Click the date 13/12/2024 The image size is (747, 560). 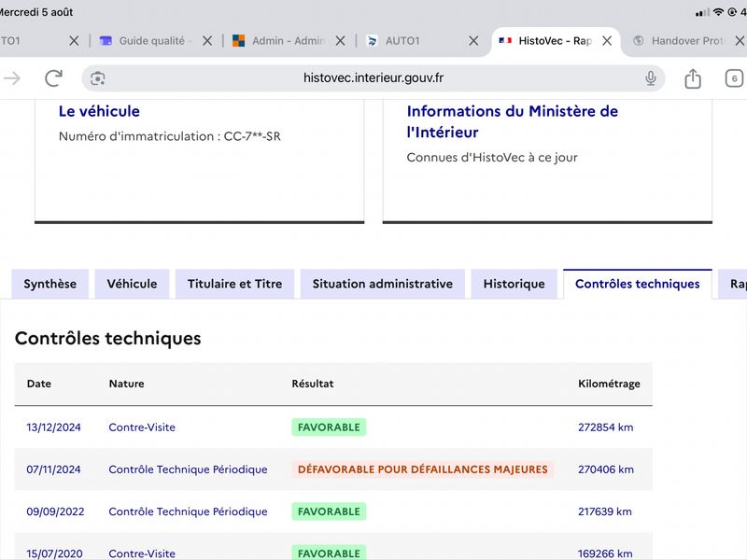pyautogui.click(x=53, y=427)
